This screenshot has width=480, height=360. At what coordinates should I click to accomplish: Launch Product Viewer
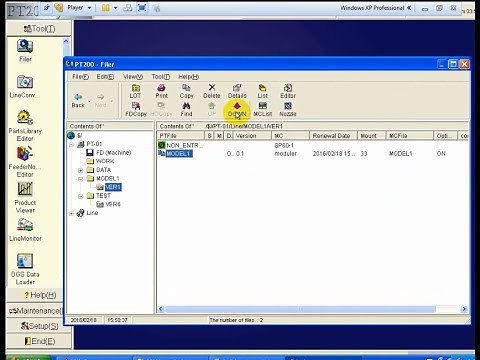click(x=25, y=198)
